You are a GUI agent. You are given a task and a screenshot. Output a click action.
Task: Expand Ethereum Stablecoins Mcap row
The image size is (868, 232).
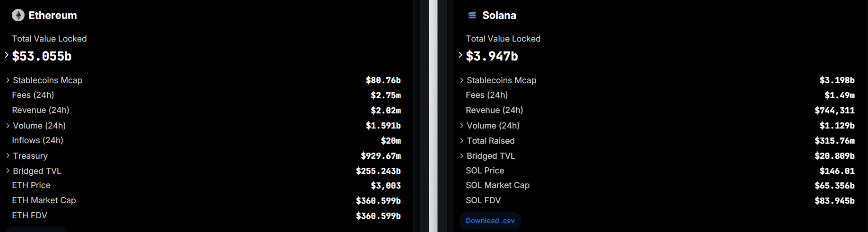[x=8, y=80]
